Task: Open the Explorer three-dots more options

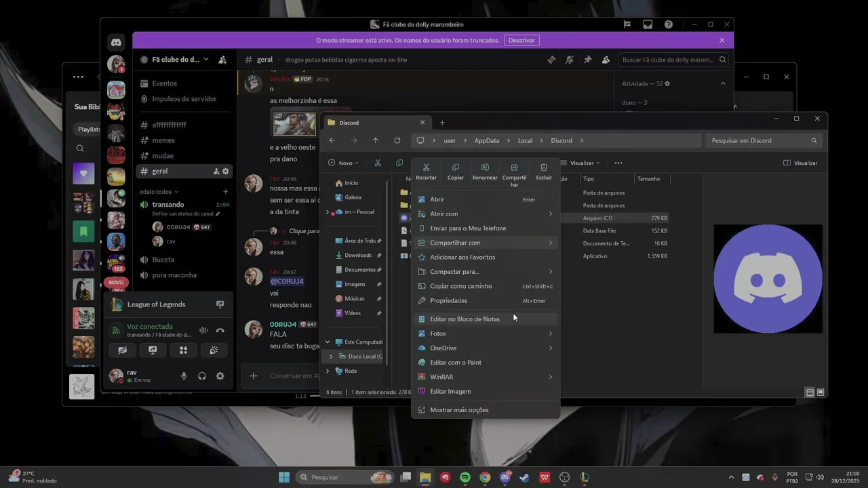Action: (618, 163)
